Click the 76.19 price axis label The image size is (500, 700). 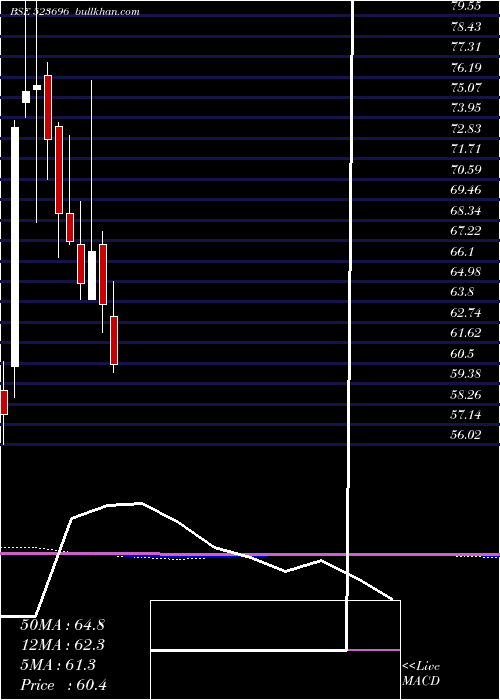coord(466,67)
